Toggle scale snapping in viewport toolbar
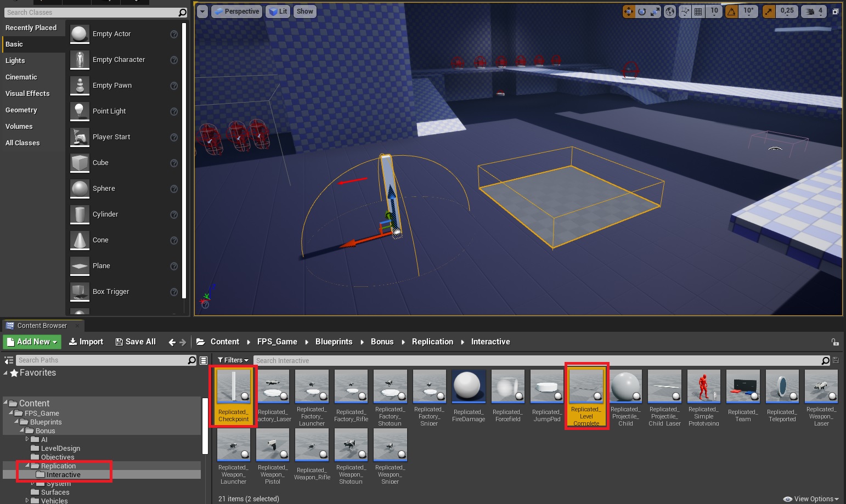The image size is (846, 504). point(769,12)
